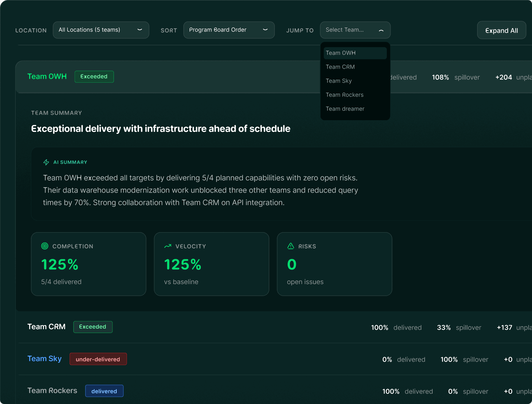This screenshot has height=404, width=532.
Task: Click the Exceptional delivery summary headline
Action: click(x=161, y=129)
